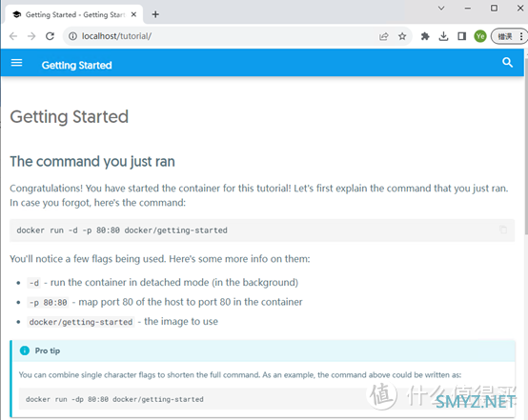View site information for localhost

click(72, 36)
